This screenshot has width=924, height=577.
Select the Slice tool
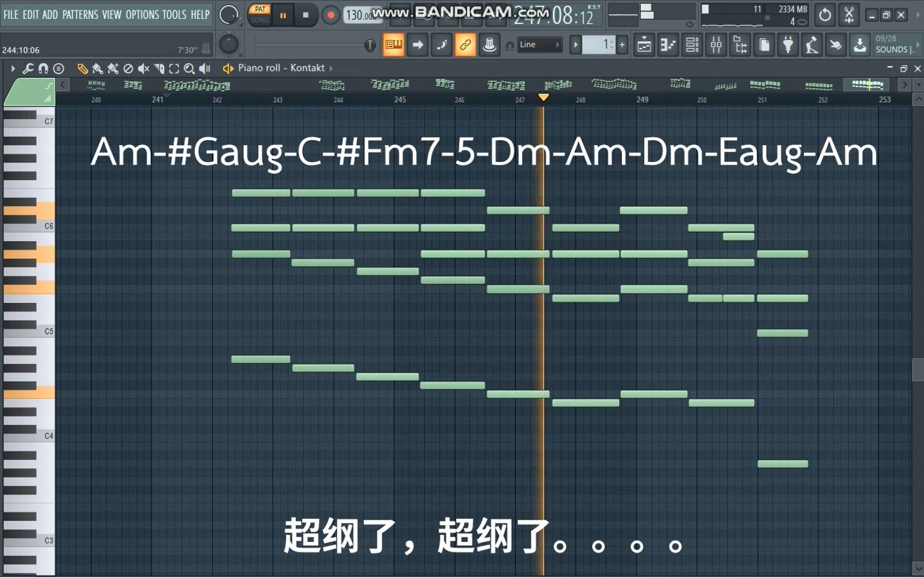(x=159, y=69)
